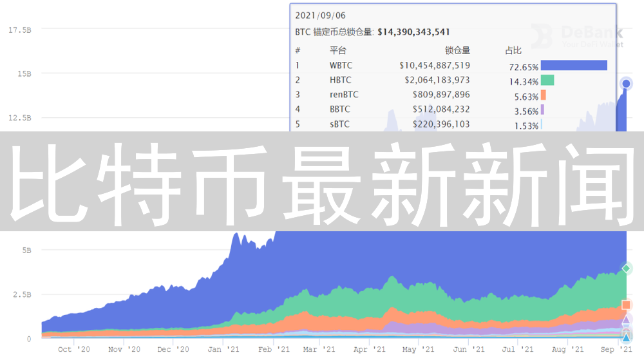
Task: Click the BBTC value $512,084,232
Action: point(441,110)
